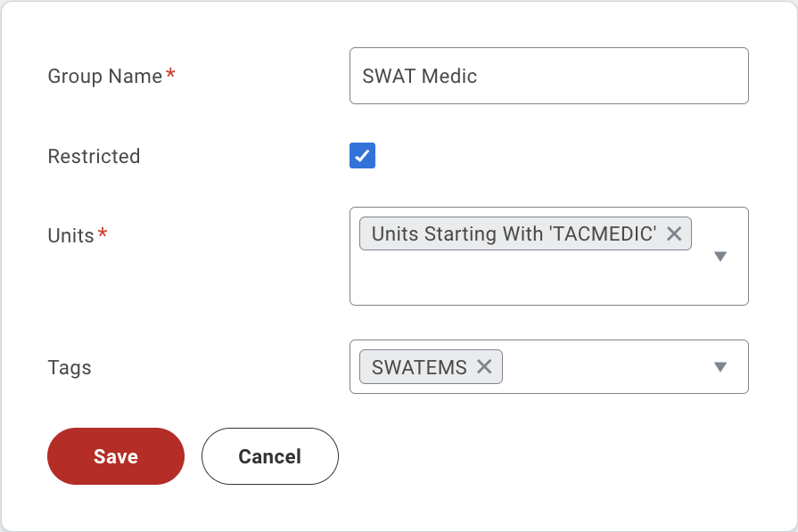The height and width of the screenshot is (532, 798).
Task: Cancel editing the group
Action: (269, 455)
